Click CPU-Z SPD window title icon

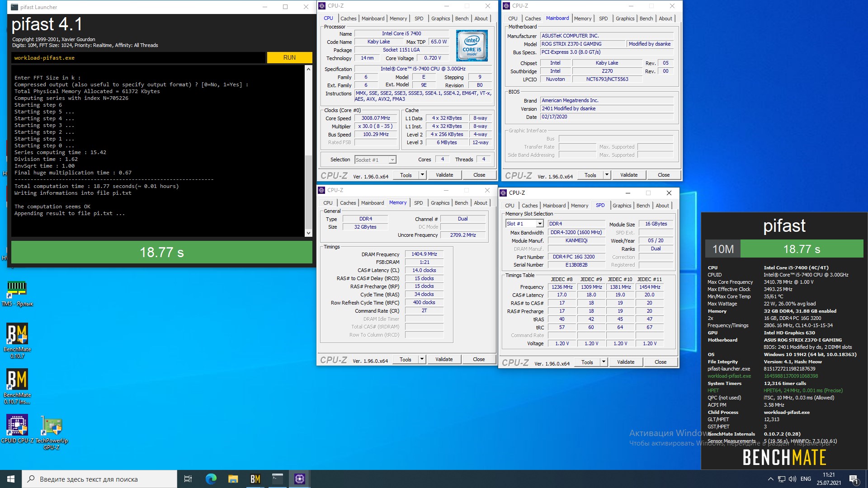click(503, 193)
